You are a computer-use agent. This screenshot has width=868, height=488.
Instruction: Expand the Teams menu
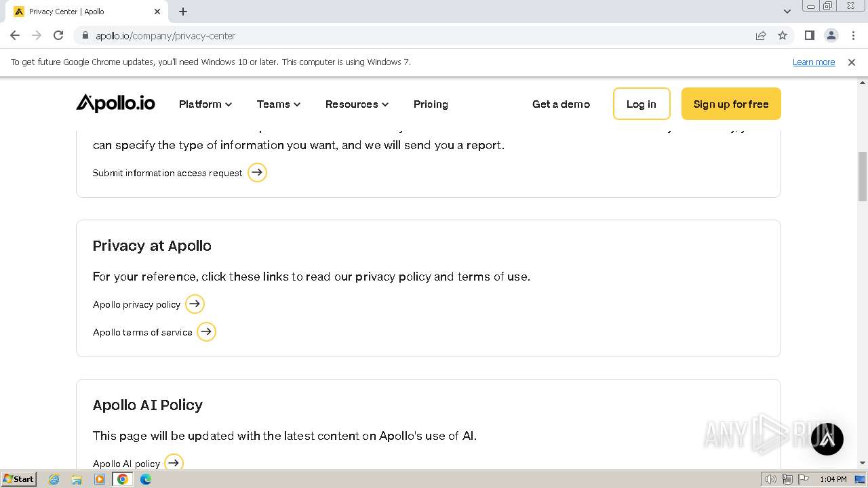(x=279, y=104)
